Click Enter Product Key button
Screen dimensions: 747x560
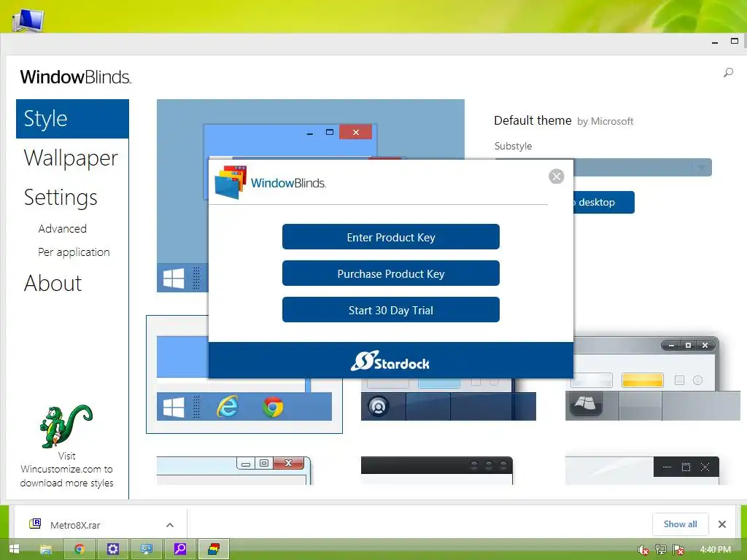391,237
